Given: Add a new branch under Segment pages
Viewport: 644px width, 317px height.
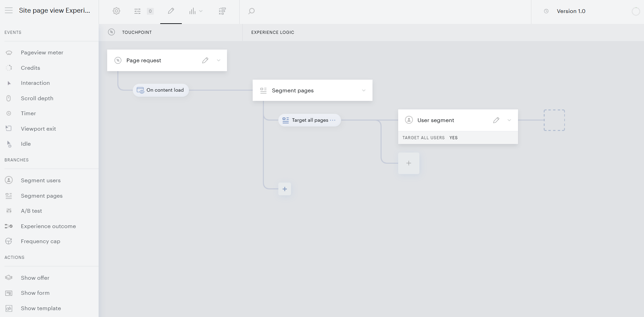Looking at the screenshot, I should coord(285,189).
